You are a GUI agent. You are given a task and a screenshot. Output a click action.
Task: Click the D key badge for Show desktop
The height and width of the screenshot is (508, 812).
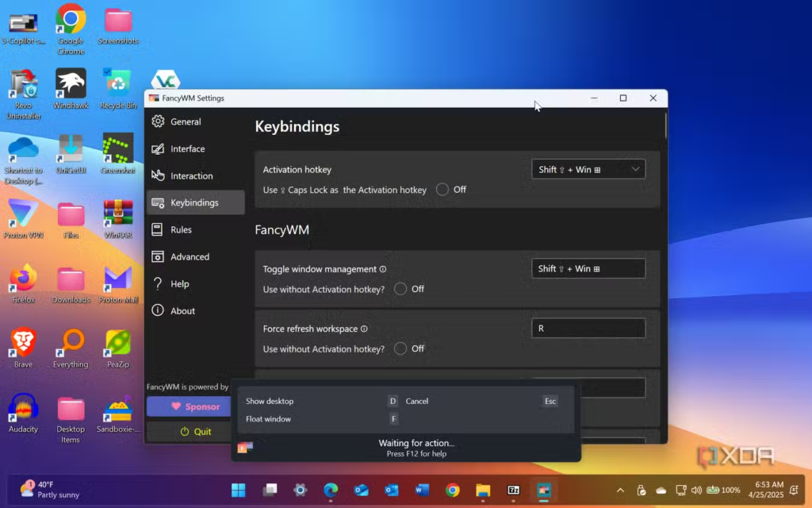click(393, 401)
